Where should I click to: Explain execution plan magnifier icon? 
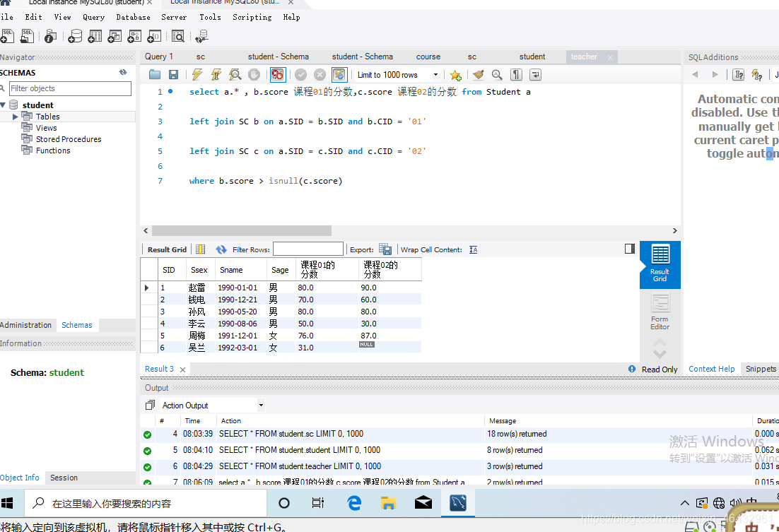click(x=235, y=74)
